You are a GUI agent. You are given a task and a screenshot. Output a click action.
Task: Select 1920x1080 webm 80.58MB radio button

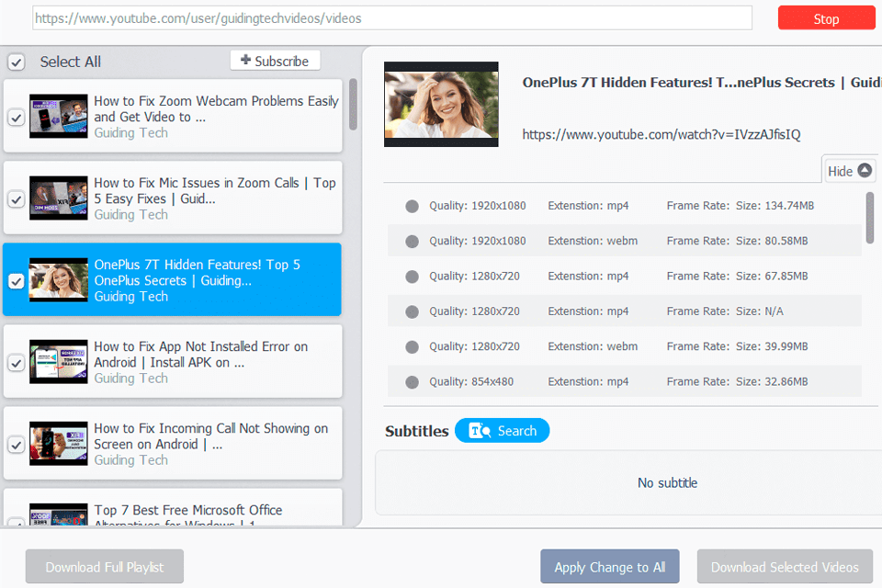pos(412,242)
